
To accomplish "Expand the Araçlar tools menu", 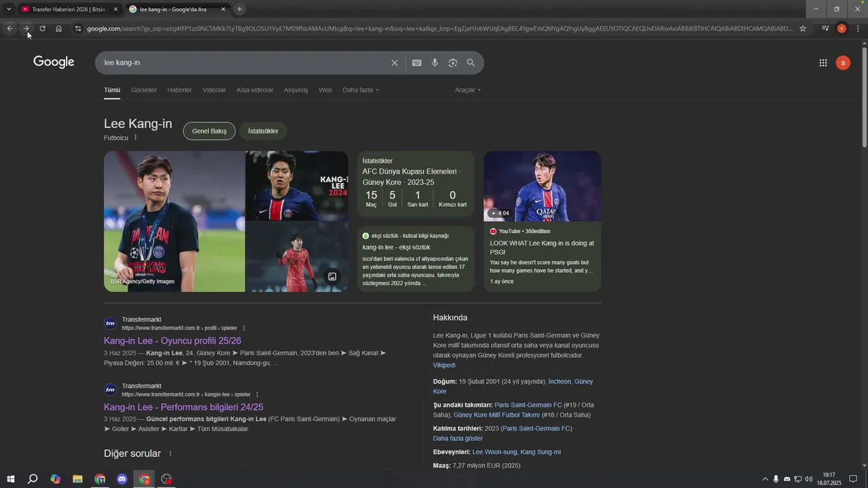I will pos(467,89).
